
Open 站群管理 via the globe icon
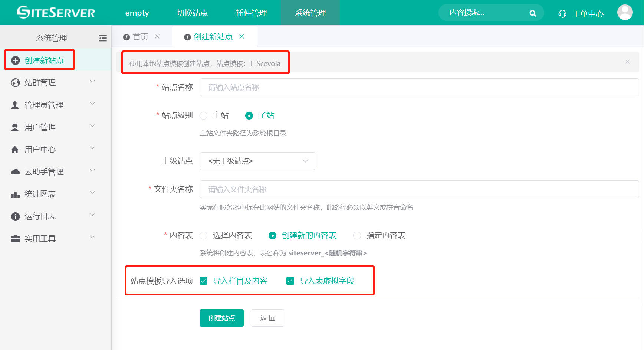15,82
